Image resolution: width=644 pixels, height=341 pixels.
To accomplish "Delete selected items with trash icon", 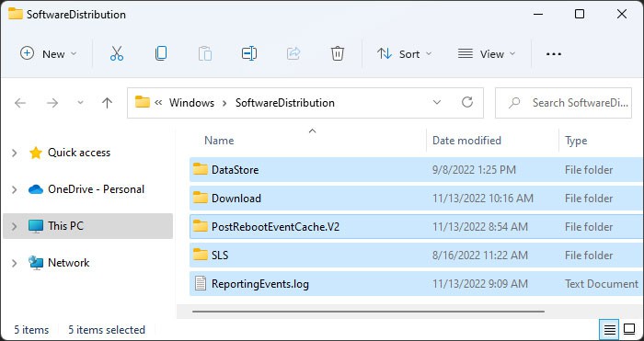I will point(338,53).
